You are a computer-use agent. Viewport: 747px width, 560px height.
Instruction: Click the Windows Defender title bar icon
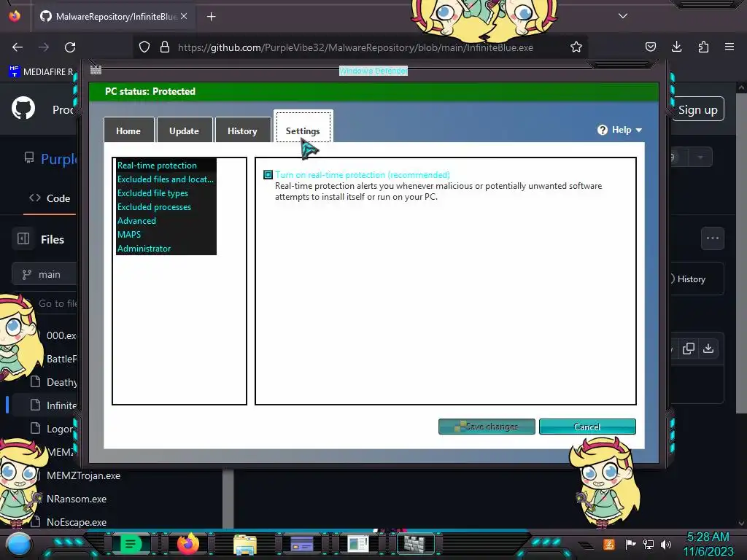[96, 70]
